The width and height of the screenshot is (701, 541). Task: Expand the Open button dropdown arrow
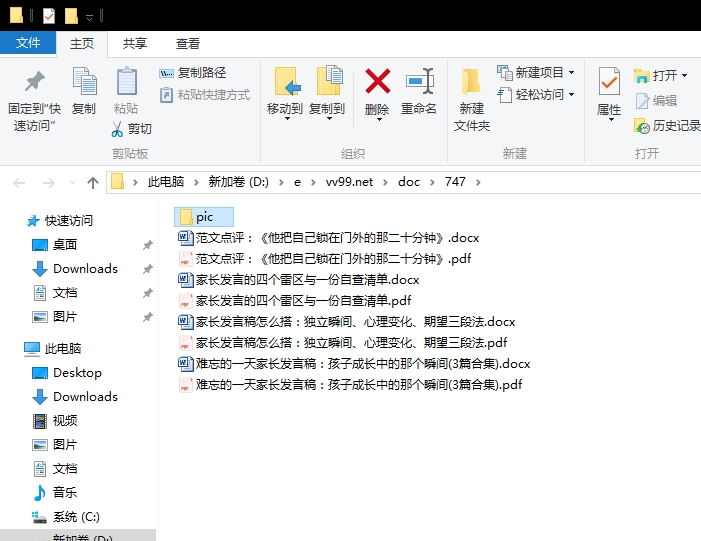(x=684, y=76)
